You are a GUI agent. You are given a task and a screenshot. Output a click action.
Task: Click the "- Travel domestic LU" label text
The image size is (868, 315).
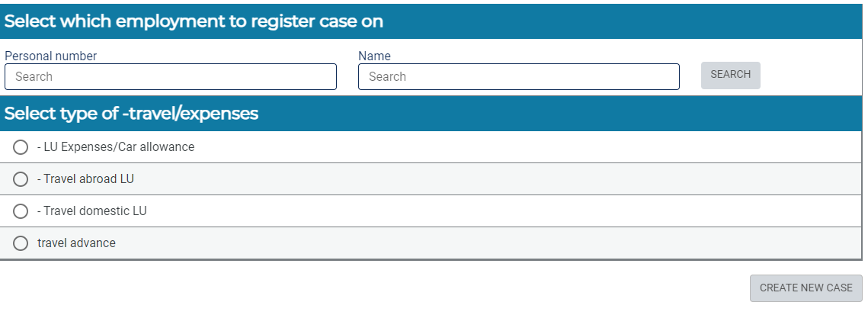tap(91, 211)
